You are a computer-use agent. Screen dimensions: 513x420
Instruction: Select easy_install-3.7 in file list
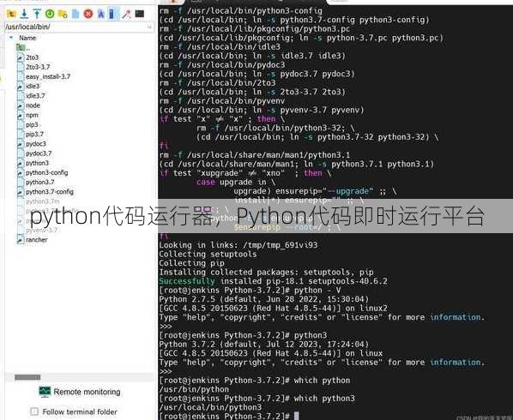pyautogui.click(x=48, y=76)
